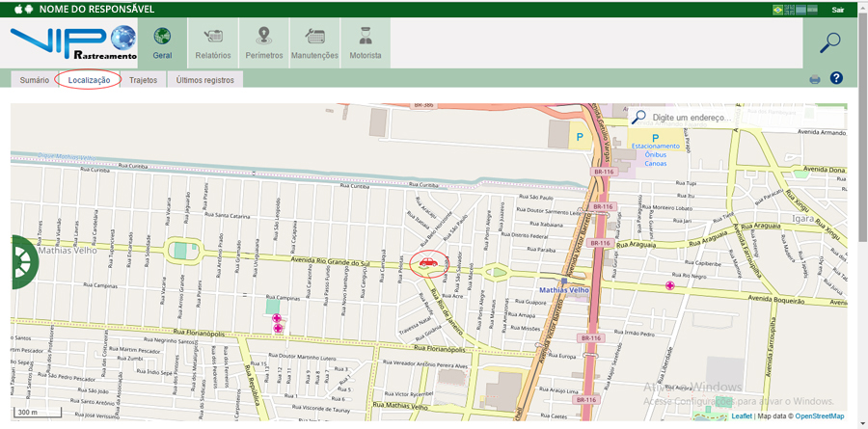
Task: Click the Rua Vereador Antônio Pereira Alves label
Action: pos(423,366)
